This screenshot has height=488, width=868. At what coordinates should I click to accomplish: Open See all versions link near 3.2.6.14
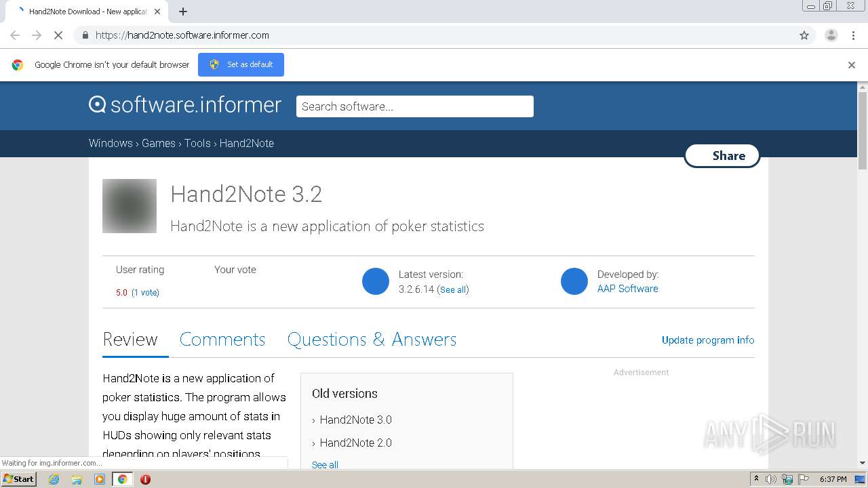(x=453, y=289)
